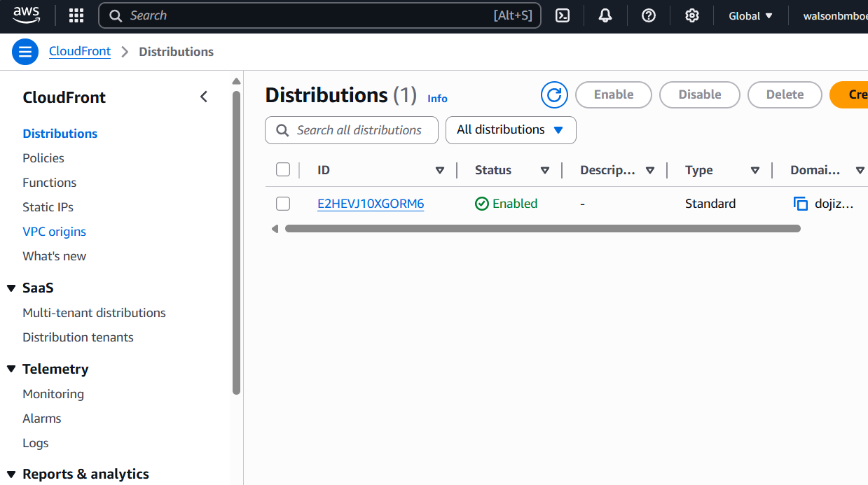
Task: Click the sidebar vertical scrollbar
Action: point(236,242)
